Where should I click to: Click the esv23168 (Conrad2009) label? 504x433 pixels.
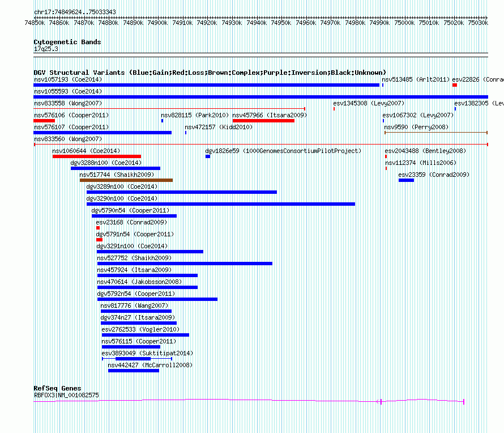coord(131,222)
